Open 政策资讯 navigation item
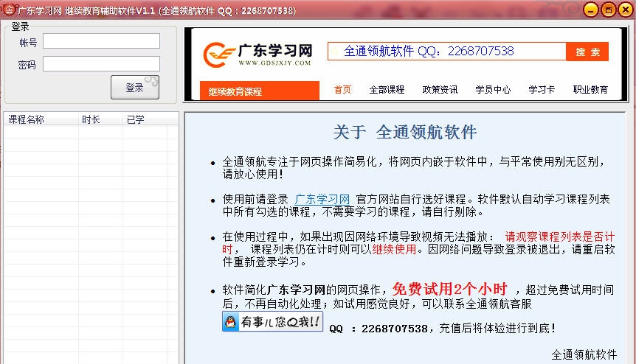This screenshot has height=364, width=636. coord(440,89)
